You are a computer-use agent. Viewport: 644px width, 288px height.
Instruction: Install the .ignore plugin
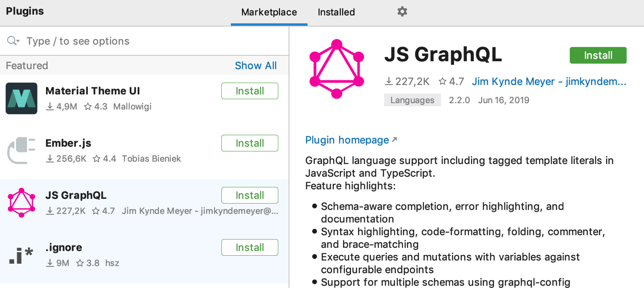[x=249, y=247]
